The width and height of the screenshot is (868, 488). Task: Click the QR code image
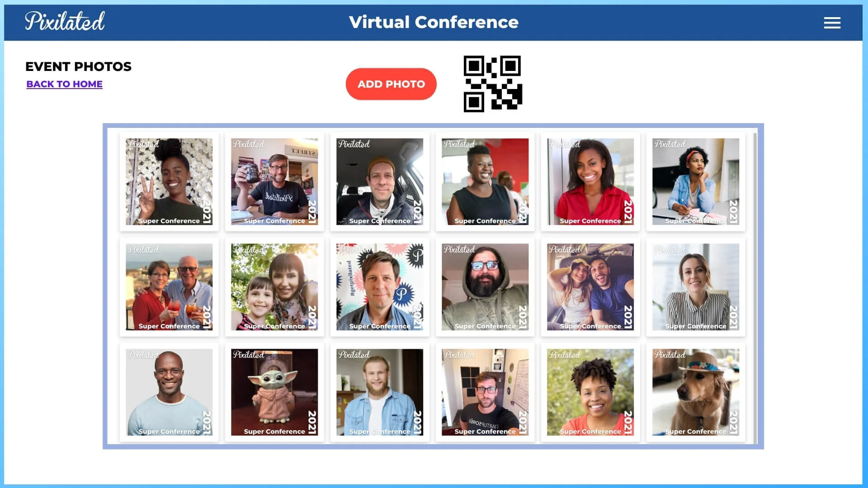493,84
